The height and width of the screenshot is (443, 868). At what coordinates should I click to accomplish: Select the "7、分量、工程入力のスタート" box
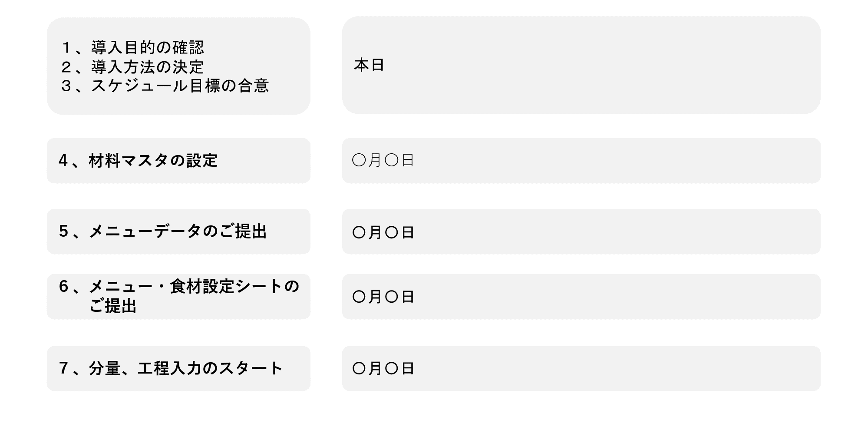point(178,368)
